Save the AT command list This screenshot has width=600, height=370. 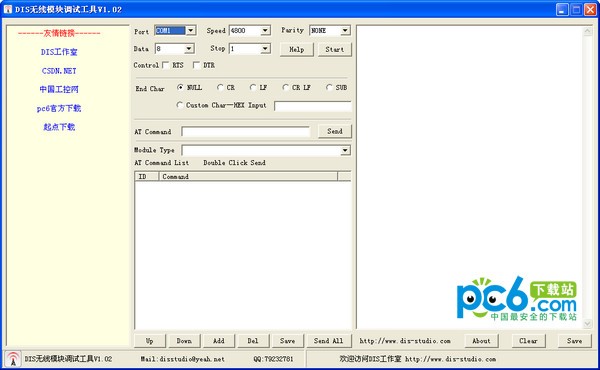point(287,341)
